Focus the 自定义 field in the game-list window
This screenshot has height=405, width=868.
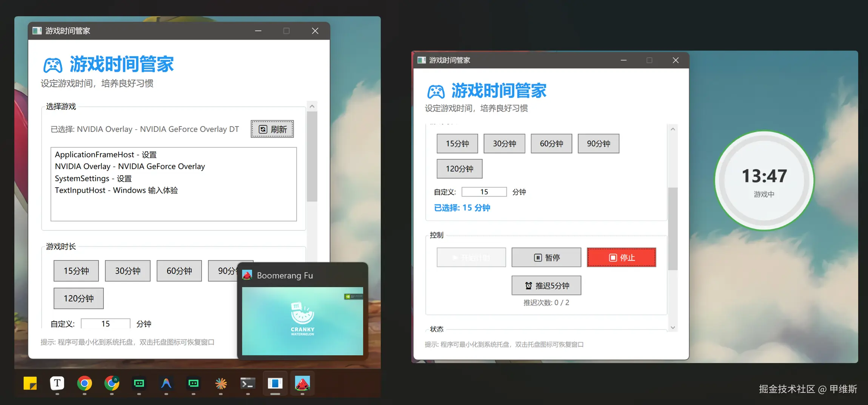[x=105, y=324]
